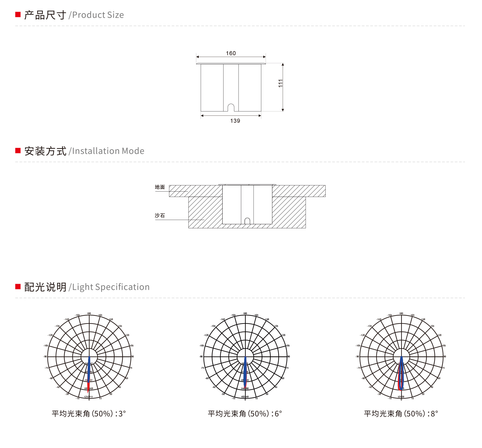Click the 平均光束角 (50%) : 6° caption
This screenshot has width=482, height=448.
click(x=245, y=414)
